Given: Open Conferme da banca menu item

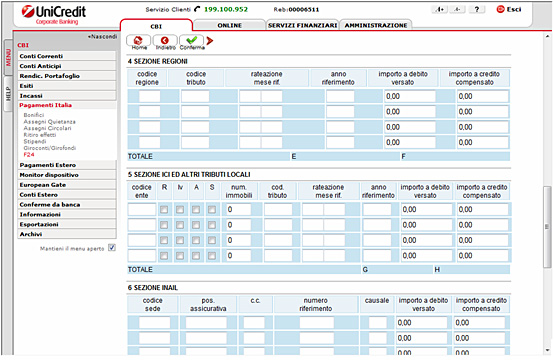Looking at the screenshot, I should (67, 204).
